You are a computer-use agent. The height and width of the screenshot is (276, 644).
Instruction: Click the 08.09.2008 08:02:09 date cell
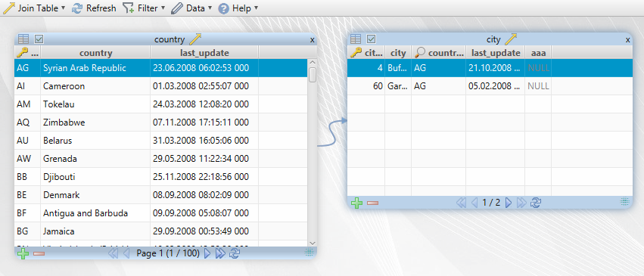204,195
